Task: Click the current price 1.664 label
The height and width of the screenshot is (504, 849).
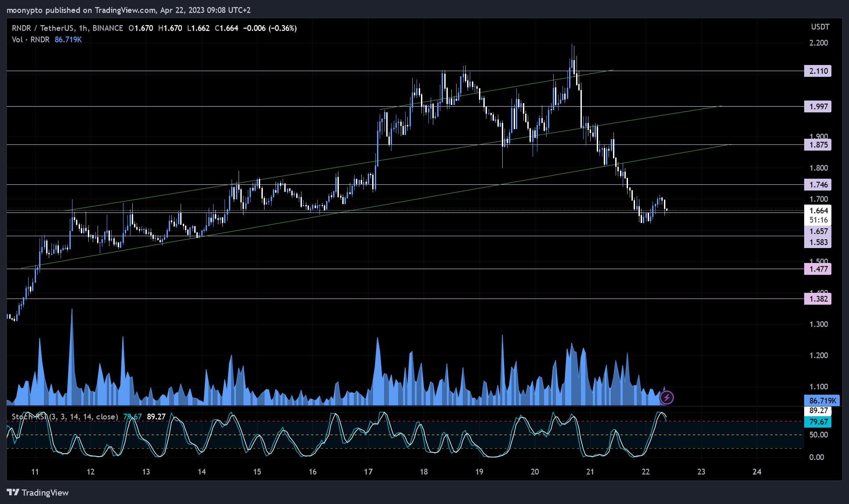Action: tap(818, 211)
